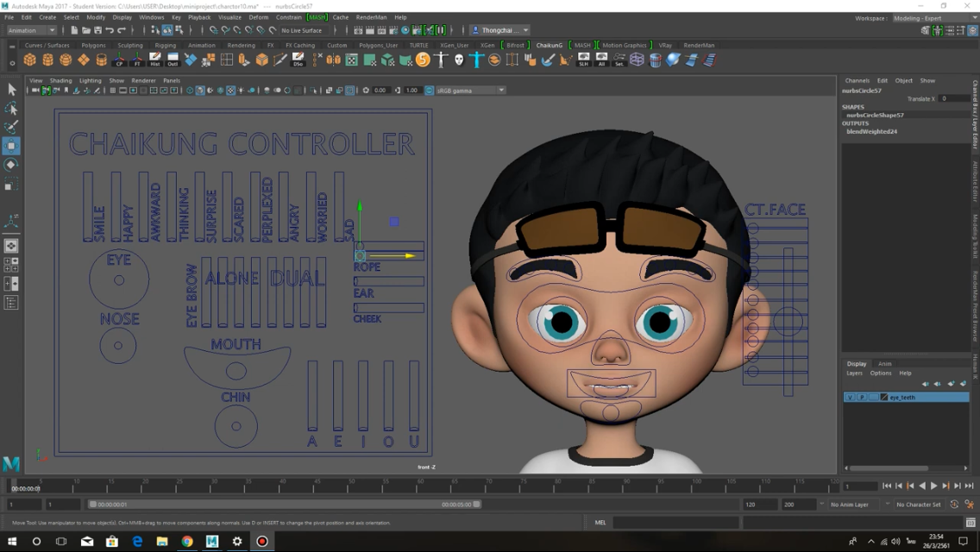This screenshot has height=552, width=980.
Task: Toggle view transform sRGB gamma icon
Action: click(430, 91)
